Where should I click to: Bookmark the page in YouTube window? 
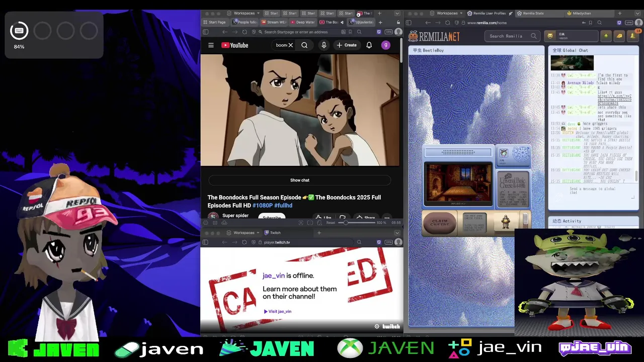350,32
